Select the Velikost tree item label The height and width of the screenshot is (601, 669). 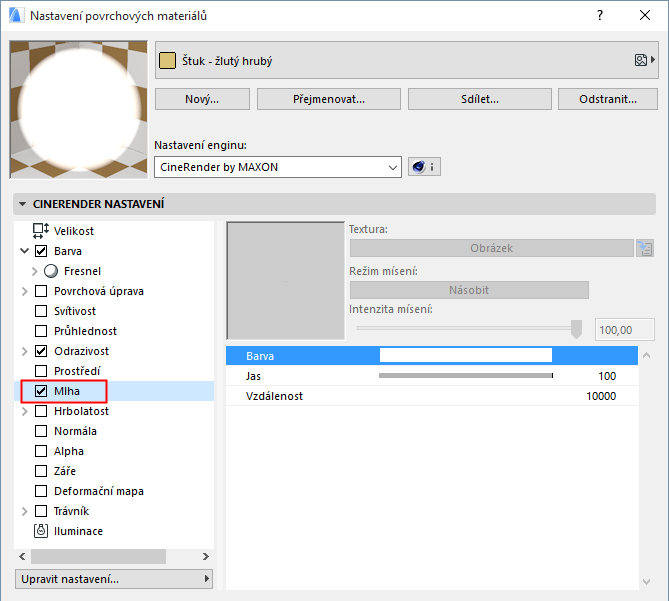(74, 231)
